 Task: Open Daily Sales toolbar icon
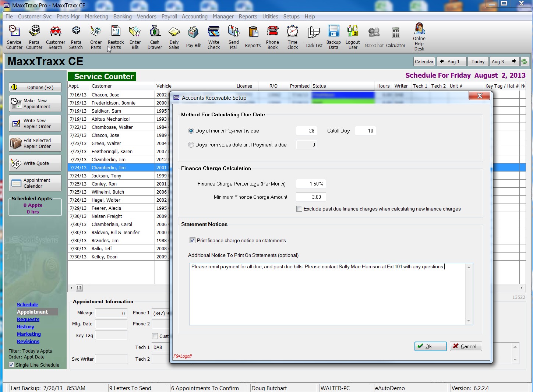click(x=174, y=37)
